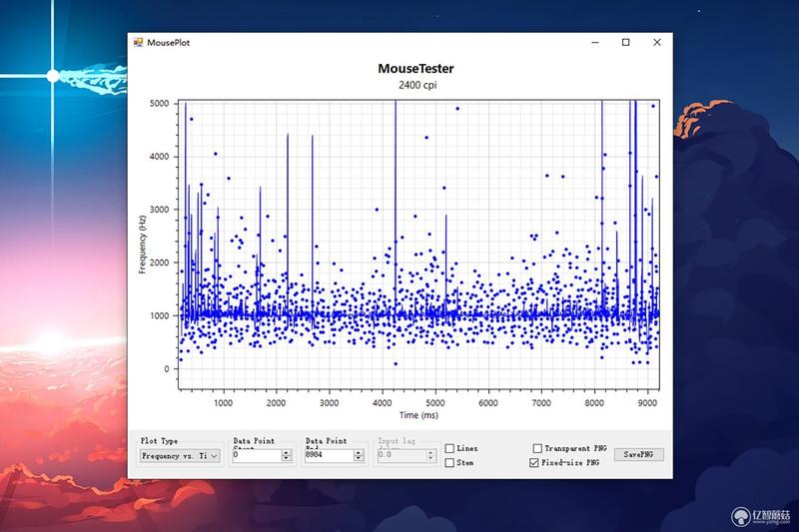Click the Frequency (Hz) axis label
This screenshot has height=532, width=799.
click(x=143, y=245)
